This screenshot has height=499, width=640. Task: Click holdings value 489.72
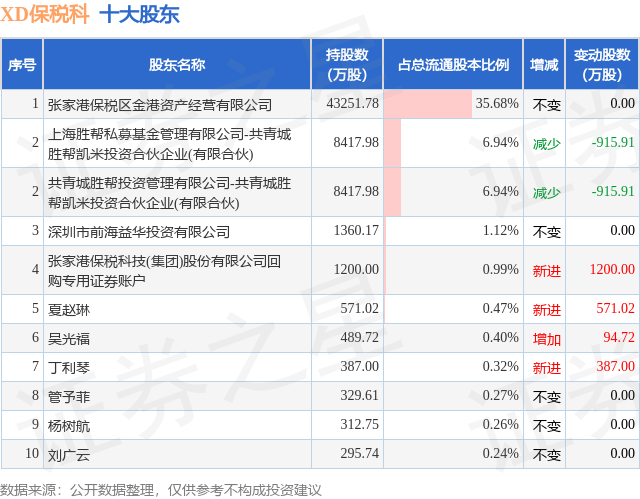[360, 337]
